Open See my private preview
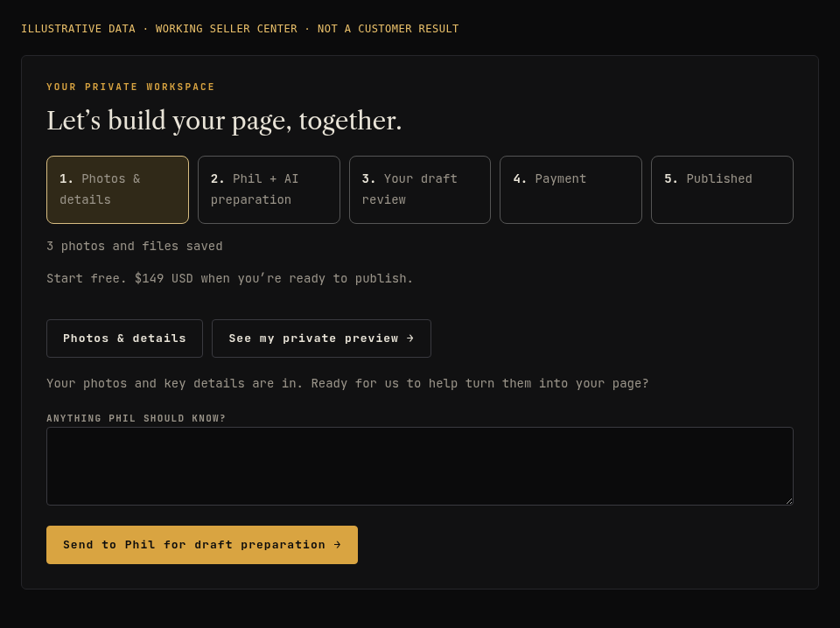The image size is (840, 628). coord(321,338)
